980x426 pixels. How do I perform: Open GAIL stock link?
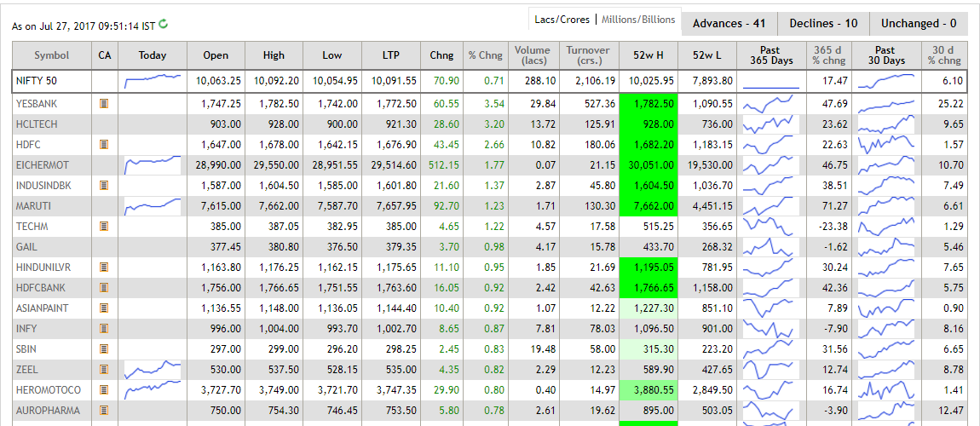(26, 247)
